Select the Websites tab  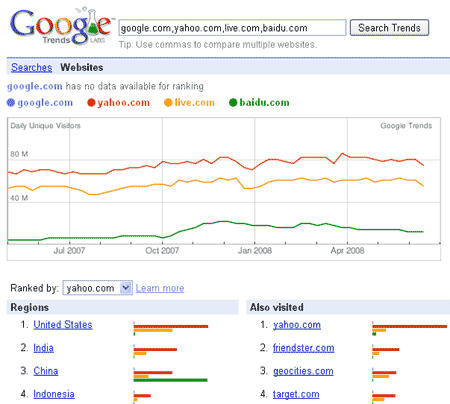[82, 67]
